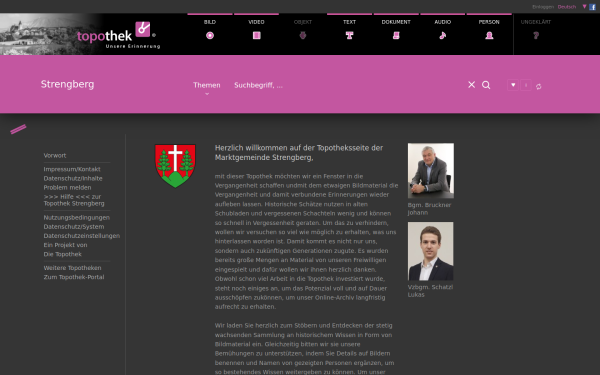600x375 pixels.
Task: Click the Einloggen link
Action: click(x=543, y=7)
